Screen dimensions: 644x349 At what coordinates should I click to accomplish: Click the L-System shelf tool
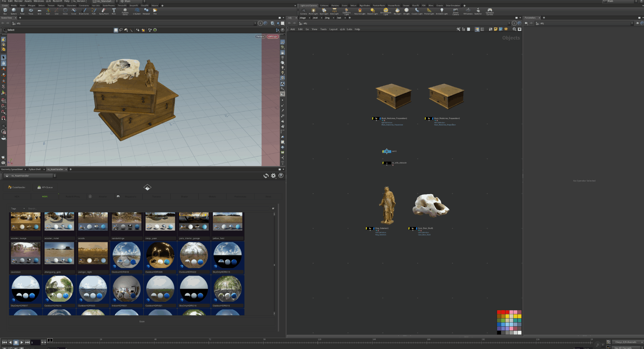[137, 11]
